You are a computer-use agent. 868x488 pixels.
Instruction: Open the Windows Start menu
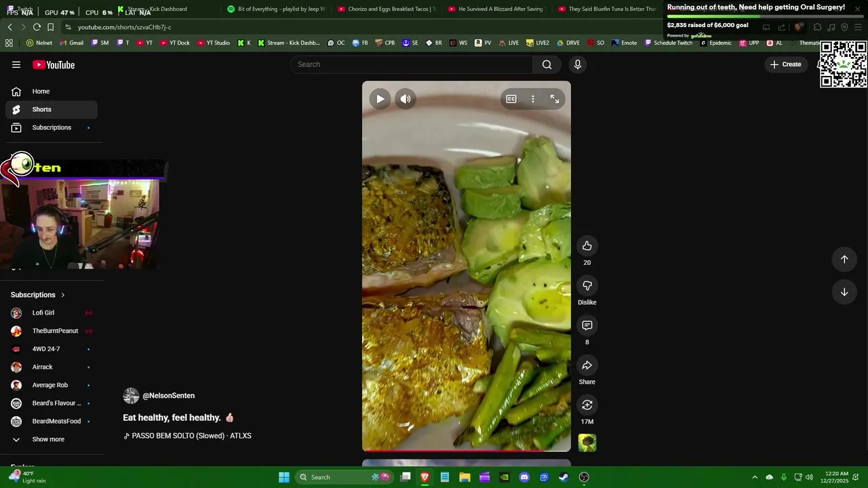click(284, 477)
